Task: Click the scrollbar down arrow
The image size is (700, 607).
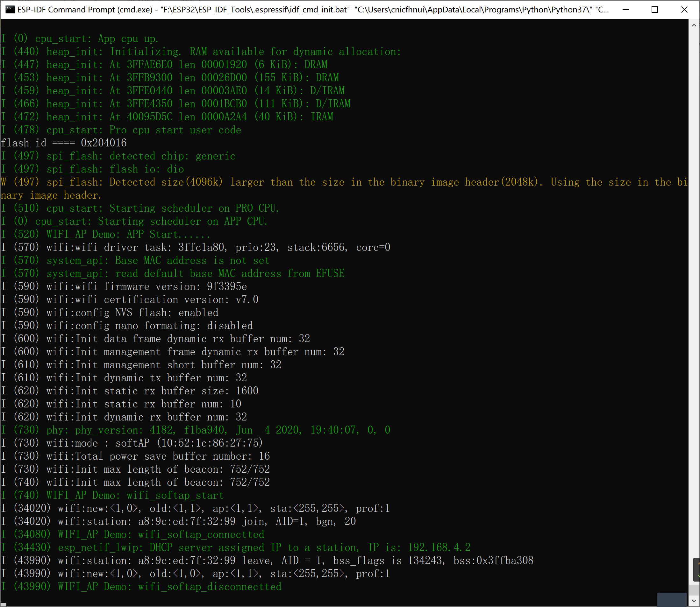Action: point(694,601)
